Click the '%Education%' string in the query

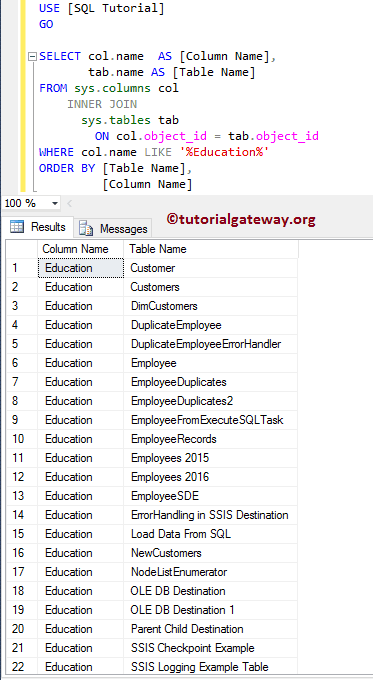click(224, 152)
